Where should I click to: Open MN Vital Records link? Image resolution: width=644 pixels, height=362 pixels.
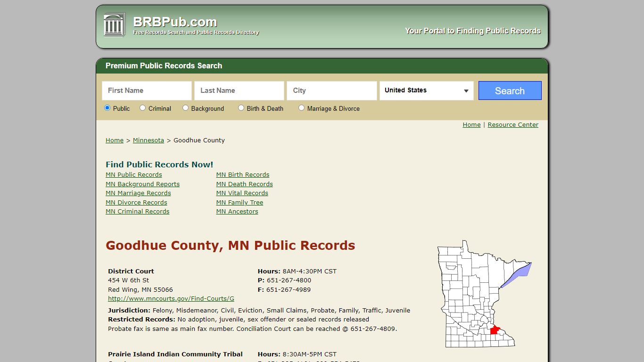[x=242, y=193]
